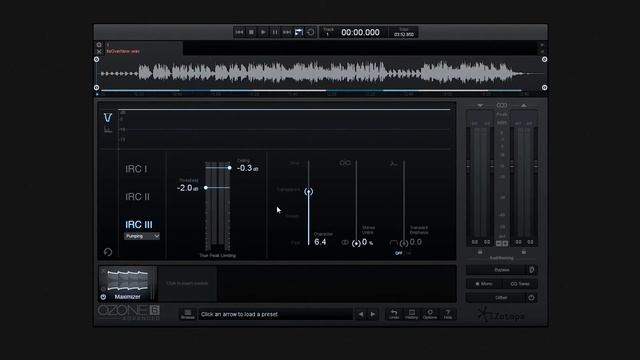Click the Transient Emphasis slider handle

(404, 243)
